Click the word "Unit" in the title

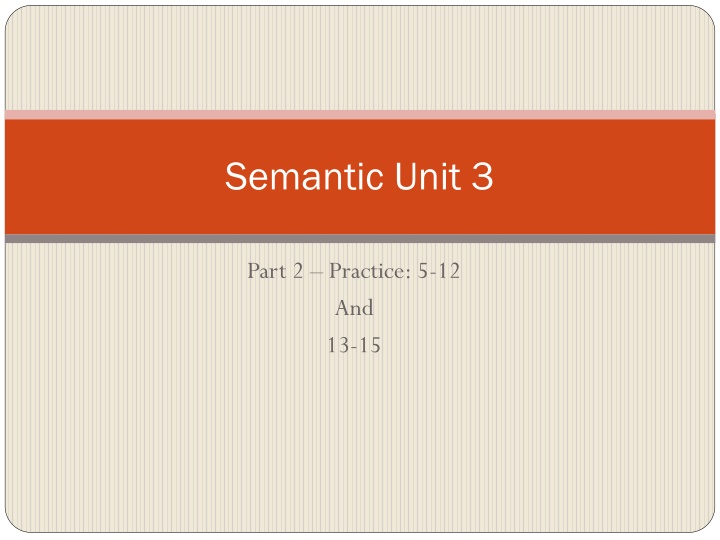pyautogui.click(x=428, y=176)
